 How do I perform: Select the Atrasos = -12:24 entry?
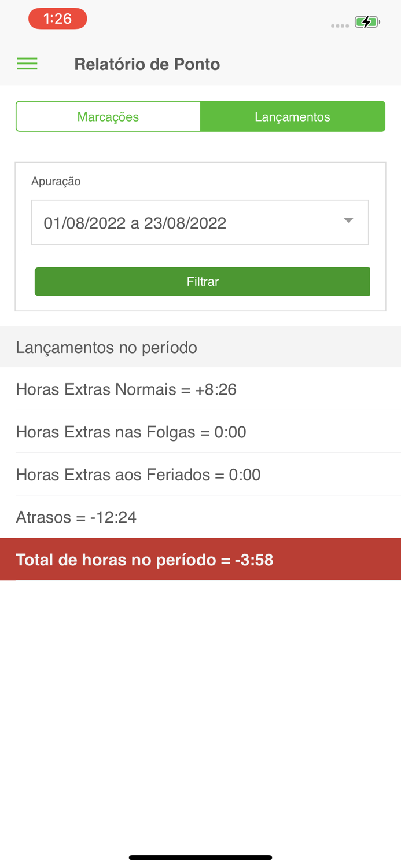[x=76, y=517]
